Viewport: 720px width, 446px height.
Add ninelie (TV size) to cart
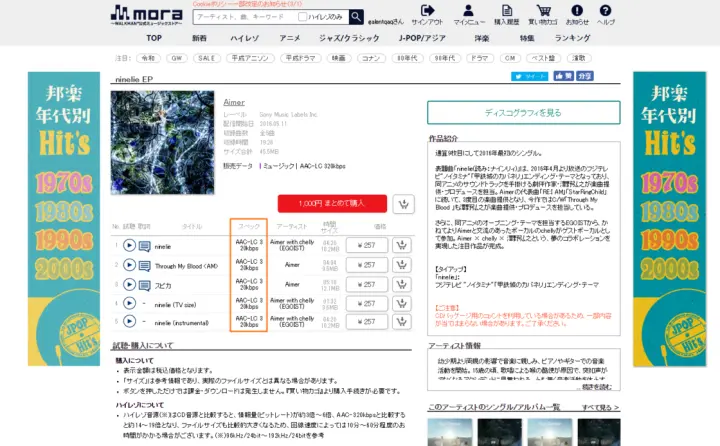(401, 304)
